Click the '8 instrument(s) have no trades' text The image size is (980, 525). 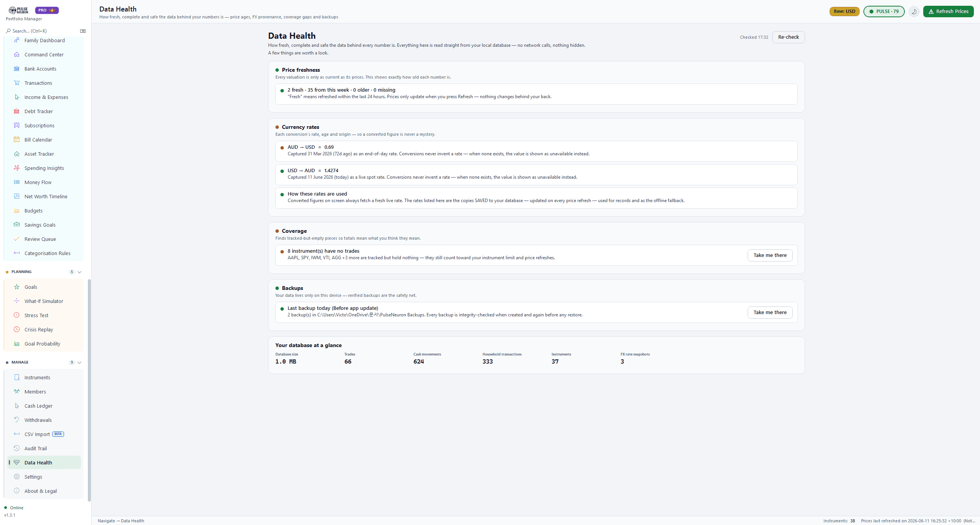(323, 251)
